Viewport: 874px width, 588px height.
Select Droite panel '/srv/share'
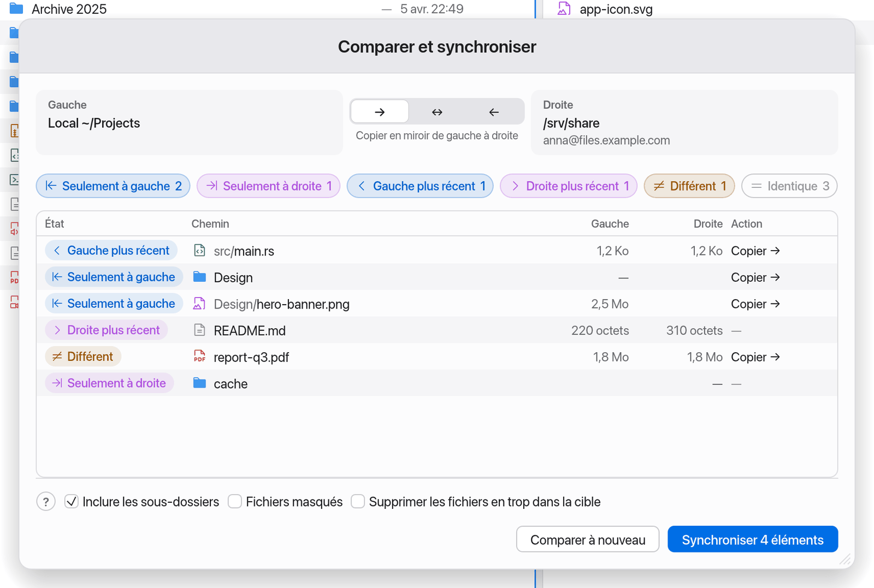pyautogui.click(x=684, y=122)
